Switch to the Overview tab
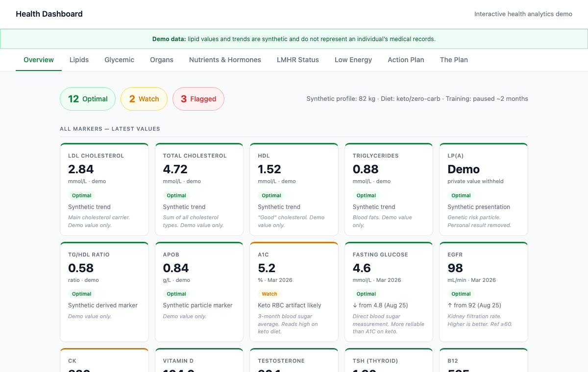This screenshot has height=372, width=588. pyautogui.click(x=39, y=60)
